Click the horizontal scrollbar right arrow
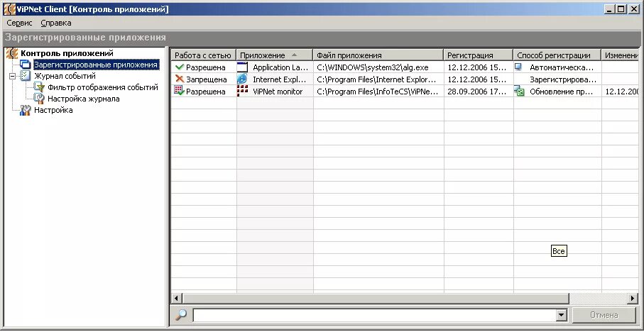 click(633, 299)
